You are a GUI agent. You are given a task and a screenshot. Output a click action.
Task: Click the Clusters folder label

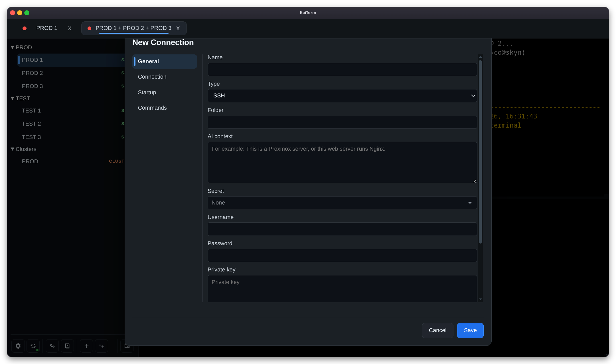click(26, 149)
